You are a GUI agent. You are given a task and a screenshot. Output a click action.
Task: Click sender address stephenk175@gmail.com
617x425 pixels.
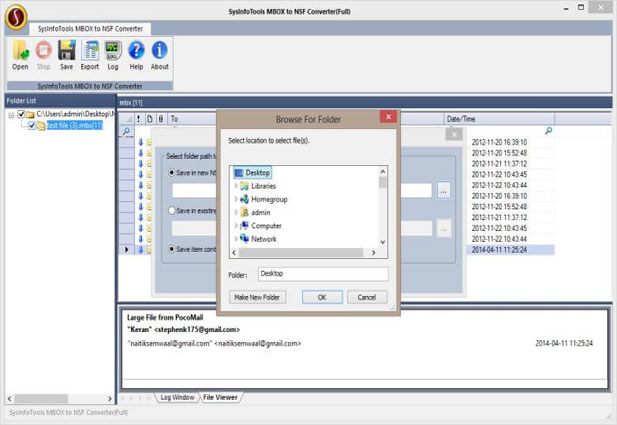click(x=197, y=329)
